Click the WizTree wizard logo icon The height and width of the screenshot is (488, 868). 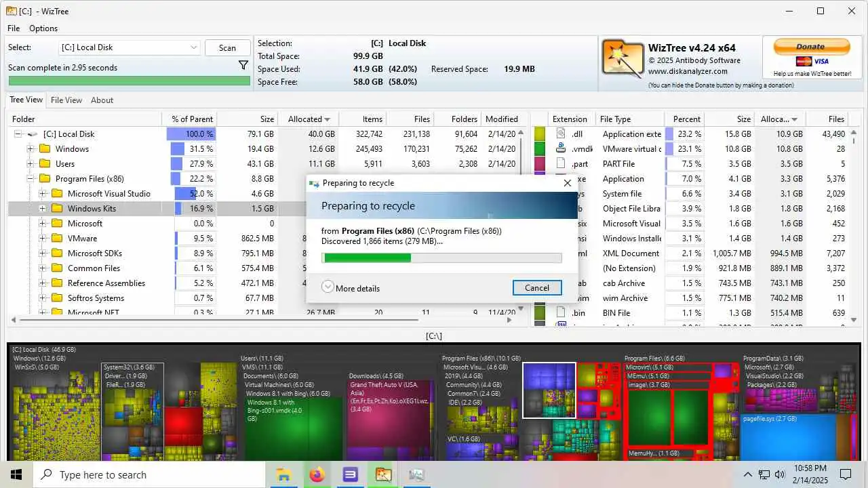[x=623, y=59]
